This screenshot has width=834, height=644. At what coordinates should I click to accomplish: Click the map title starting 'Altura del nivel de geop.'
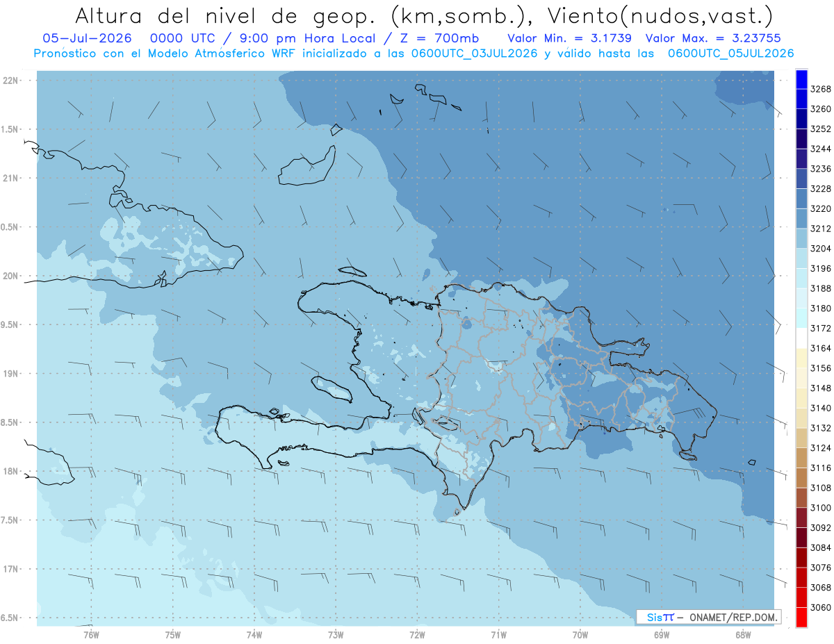click(424, 15)
